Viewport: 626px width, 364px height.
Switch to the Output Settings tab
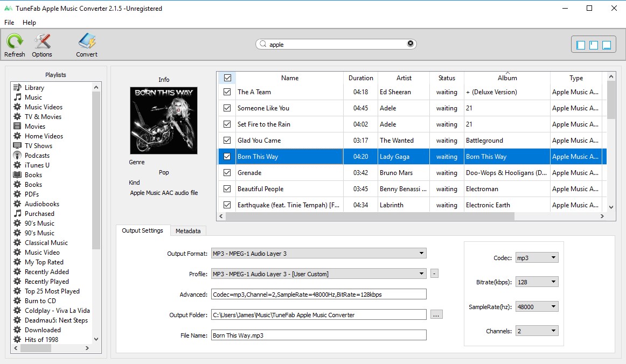coord(143,230)
